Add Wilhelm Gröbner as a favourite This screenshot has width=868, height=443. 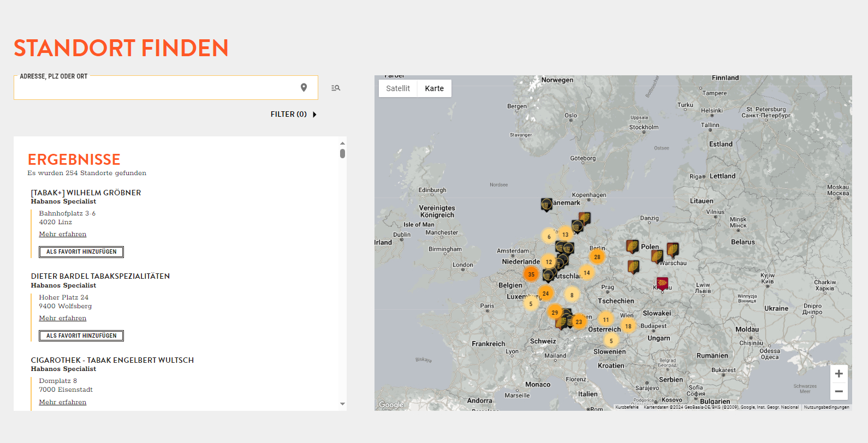pyautogui.click(x=81, y=252)
